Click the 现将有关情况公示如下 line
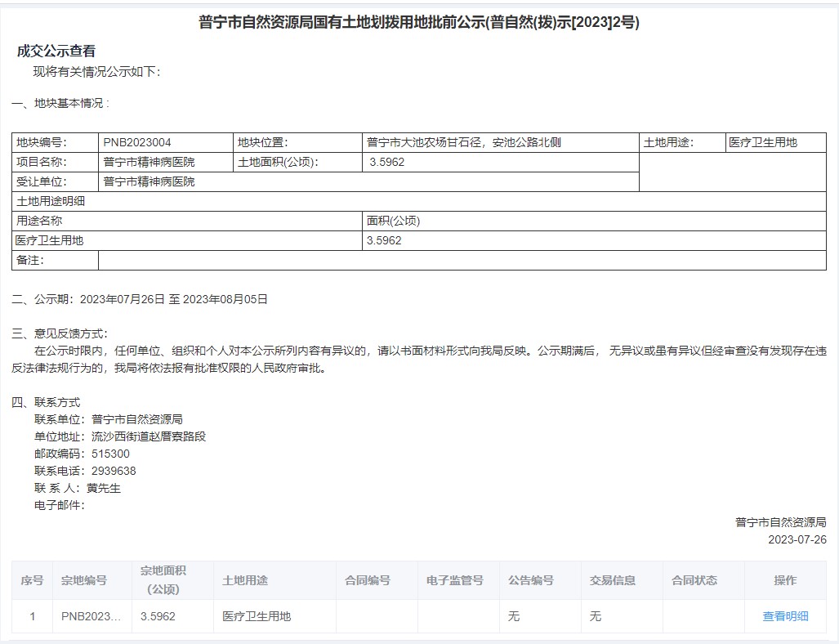Image resolution: width=839 pixels, height=644 pixels. (x=97, y=72)
